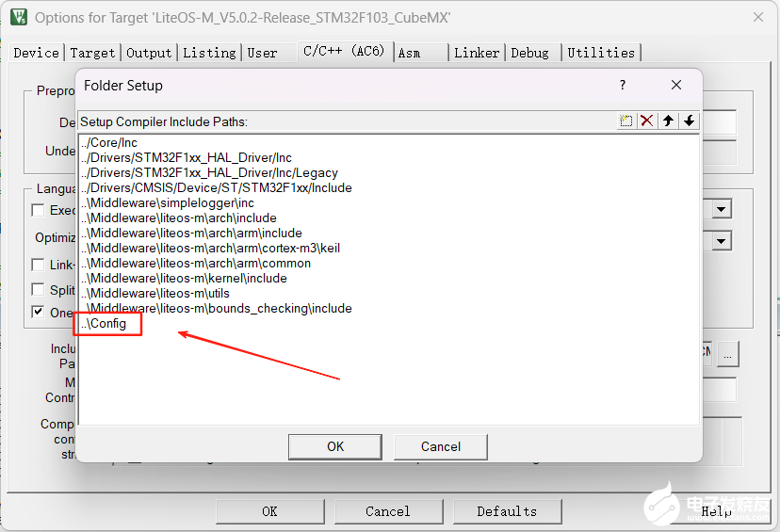The width and height of the screenshot is (780, 532).
Task: Select the HAL_Driver/Inc/Legacy path row
Action: click(x=389, y=172)
